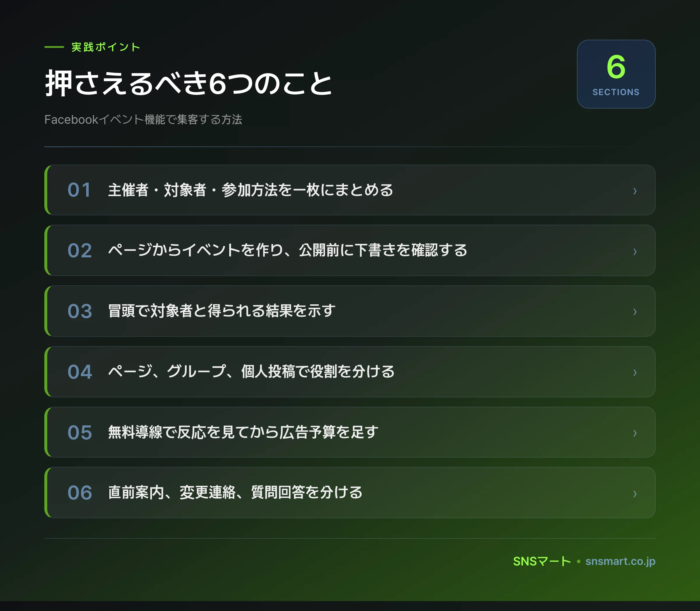Expand chevron for 04 ページ、グループ row
This screenshot has width=700, height=611.
click(635, 372)
